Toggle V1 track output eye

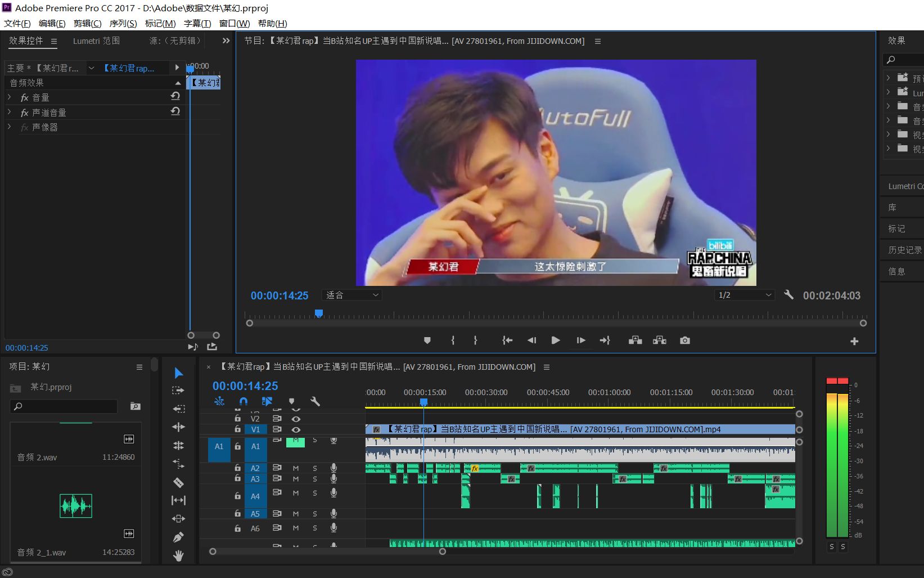pyautogui.click(x=296, y=429)
